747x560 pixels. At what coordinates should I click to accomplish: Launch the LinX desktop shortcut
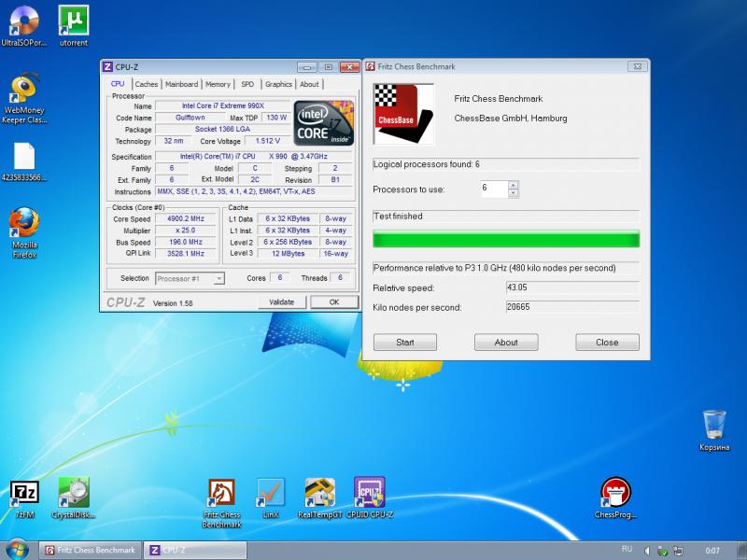[x=271, y=494]
